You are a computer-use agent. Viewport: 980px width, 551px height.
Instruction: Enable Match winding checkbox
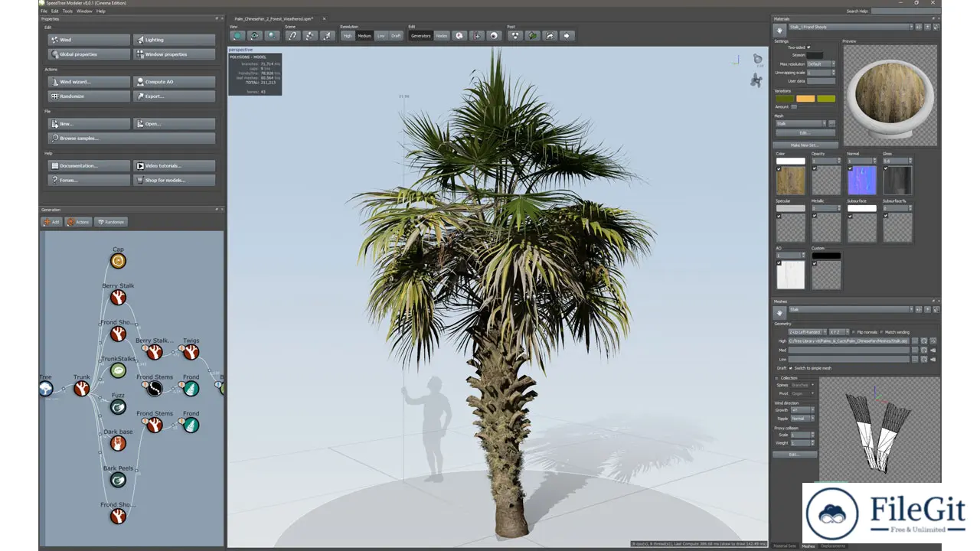[881, 332]
